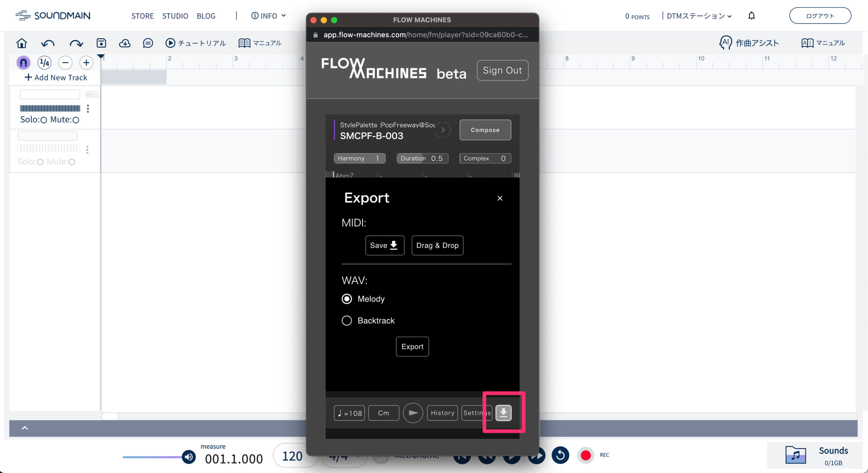This screenshot has height=473, width=868.
Task: Click the MIDI Drag & Drop button
Action: pyautogui.click(x=437, y=245)
